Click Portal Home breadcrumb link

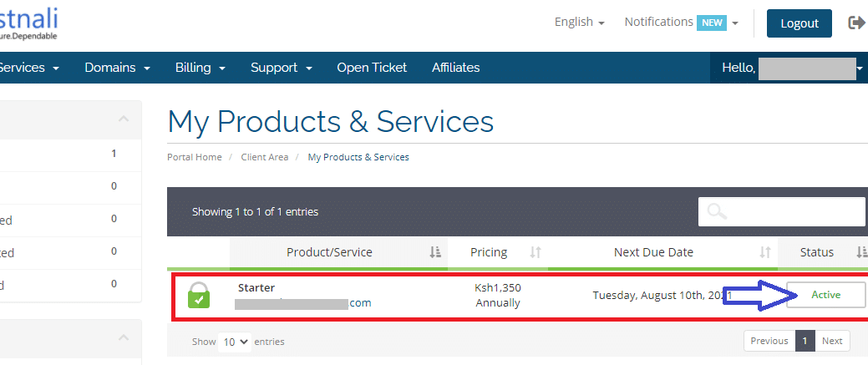click(x=195, y=157)
